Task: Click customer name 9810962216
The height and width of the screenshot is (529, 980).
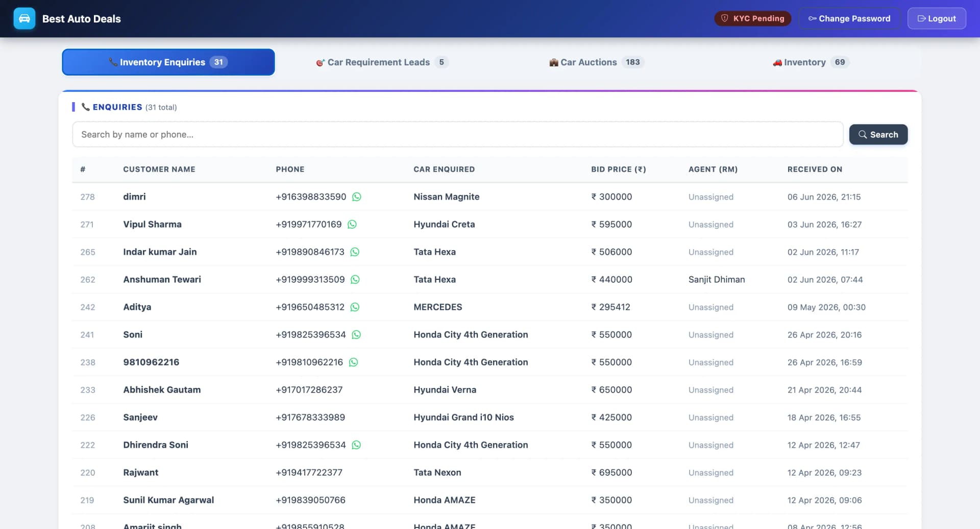Action: [x=151, y=362]
